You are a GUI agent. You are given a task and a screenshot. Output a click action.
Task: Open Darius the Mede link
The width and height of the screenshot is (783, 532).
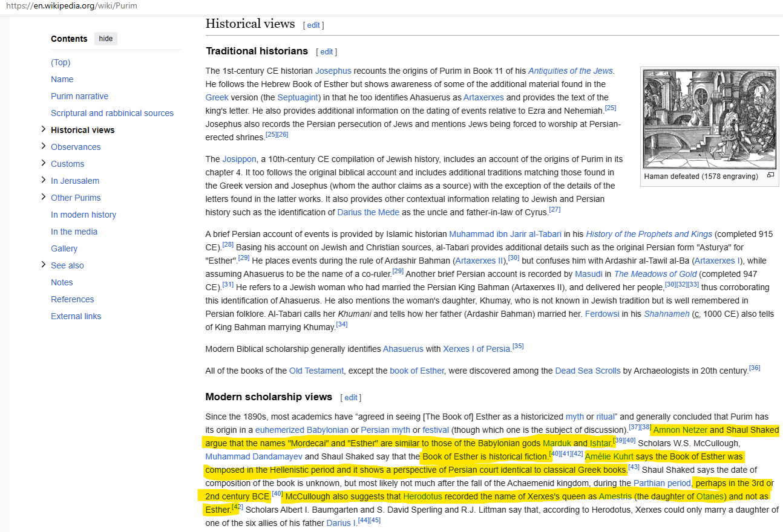tap(368, 212)
